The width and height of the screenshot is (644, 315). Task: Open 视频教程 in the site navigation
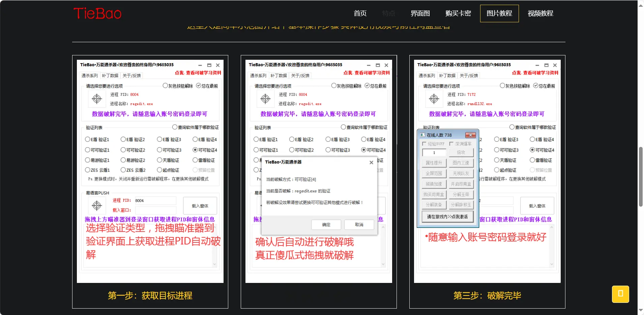[x=540, y=14]
